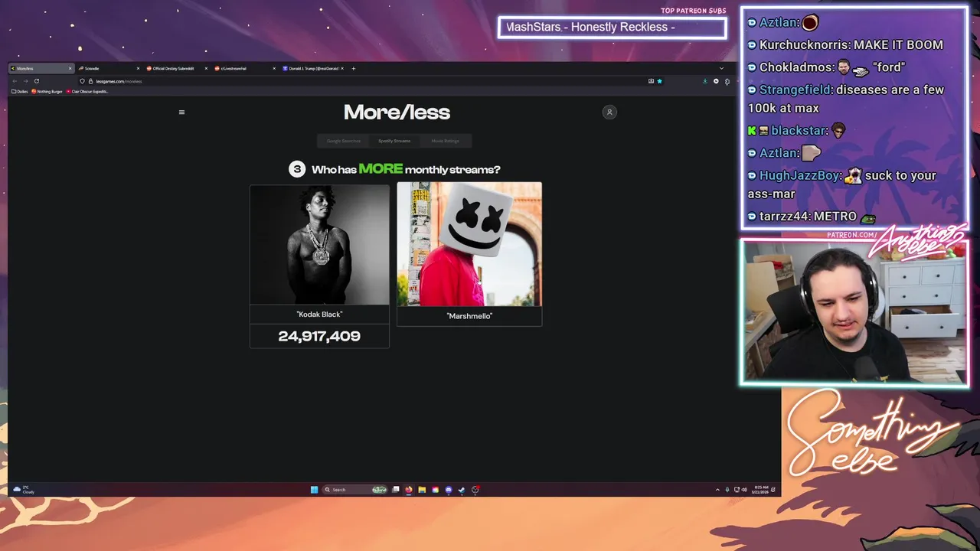
Task: Click the taskbar Search box
Action: (354, 490)
